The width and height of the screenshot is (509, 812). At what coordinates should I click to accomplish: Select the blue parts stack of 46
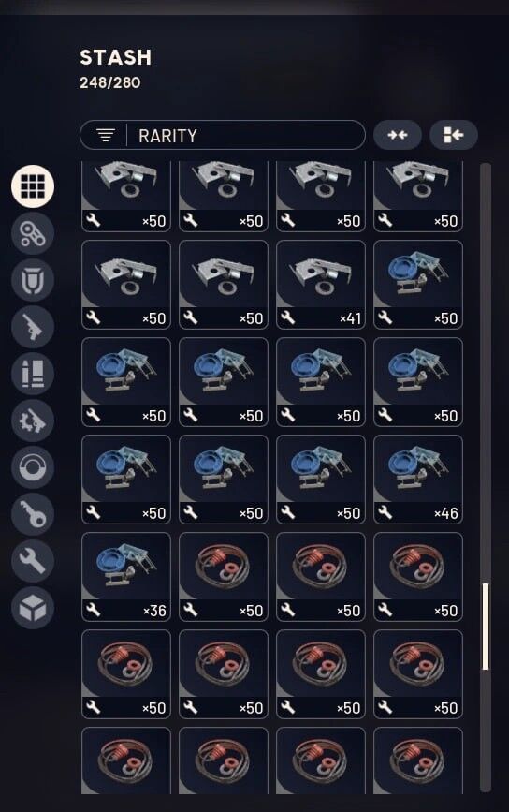pyautogui.click(x=418, y=480)
